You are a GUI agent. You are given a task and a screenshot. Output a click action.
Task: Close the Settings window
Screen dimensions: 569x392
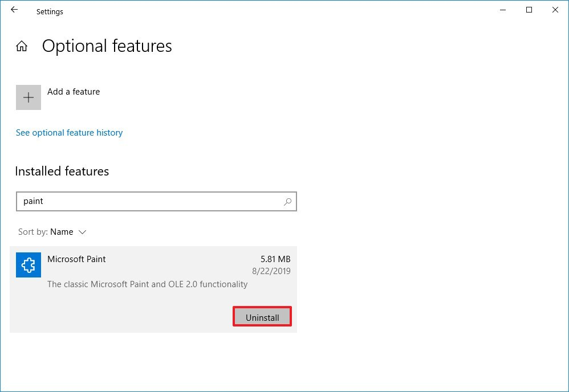tap(555, 10)
